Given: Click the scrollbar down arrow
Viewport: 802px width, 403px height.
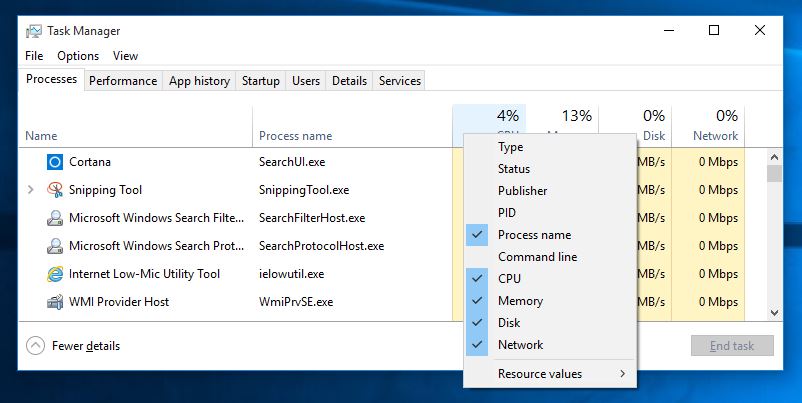Looking at the screenshot, I should pyautogui.click(x=774, y=312).
